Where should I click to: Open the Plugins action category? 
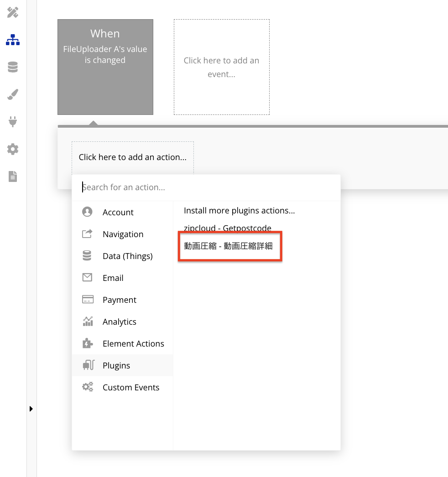tap(122, 365)
